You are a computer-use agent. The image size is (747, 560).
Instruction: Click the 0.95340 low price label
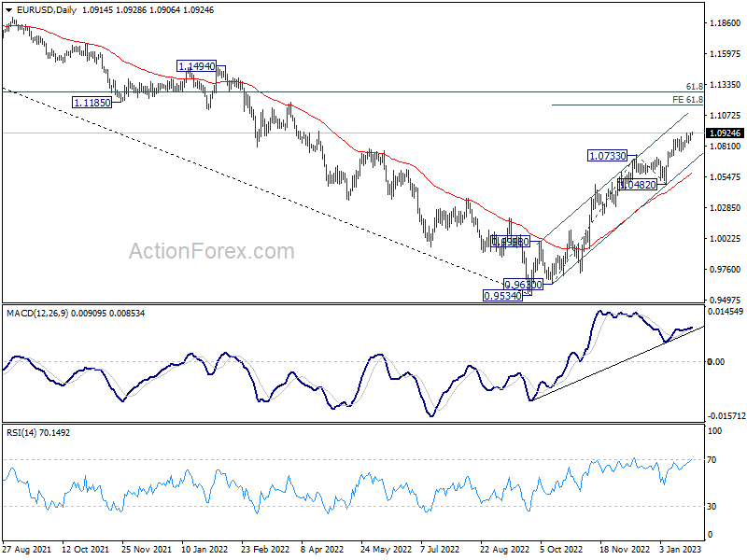point(502,296)
